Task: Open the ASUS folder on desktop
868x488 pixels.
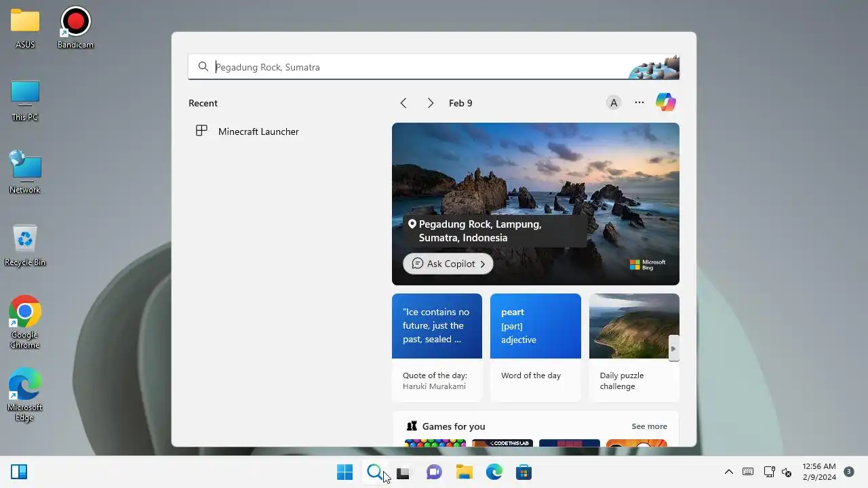Action: pos(25,28)
